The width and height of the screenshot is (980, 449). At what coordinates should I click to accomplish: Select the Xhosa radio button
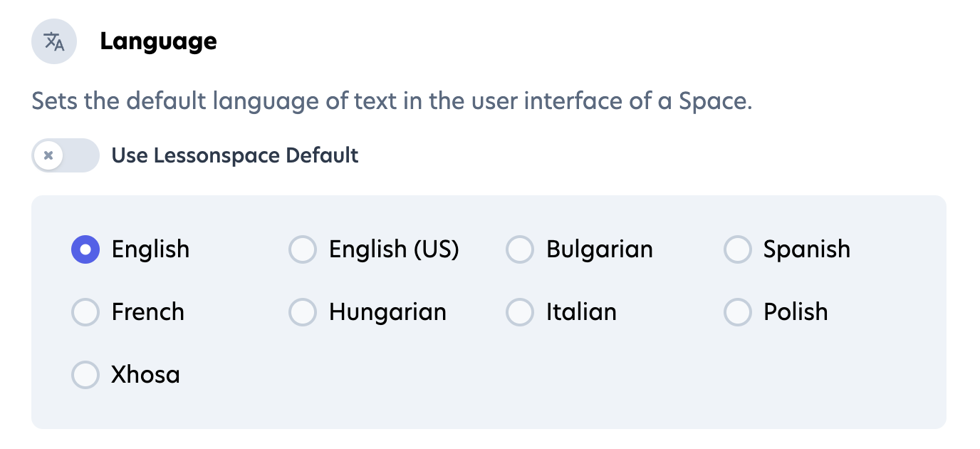click(x=85, y=375)
